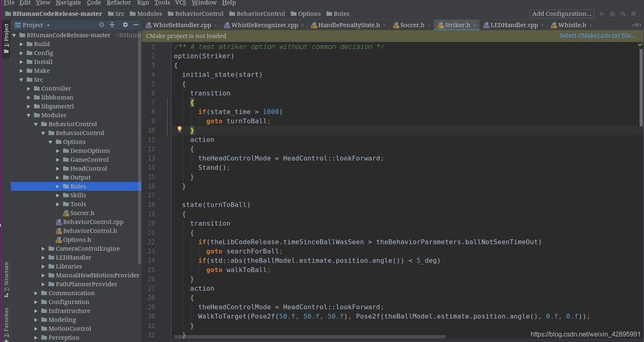Expand the DemoOptions folder

pos(58,151)
